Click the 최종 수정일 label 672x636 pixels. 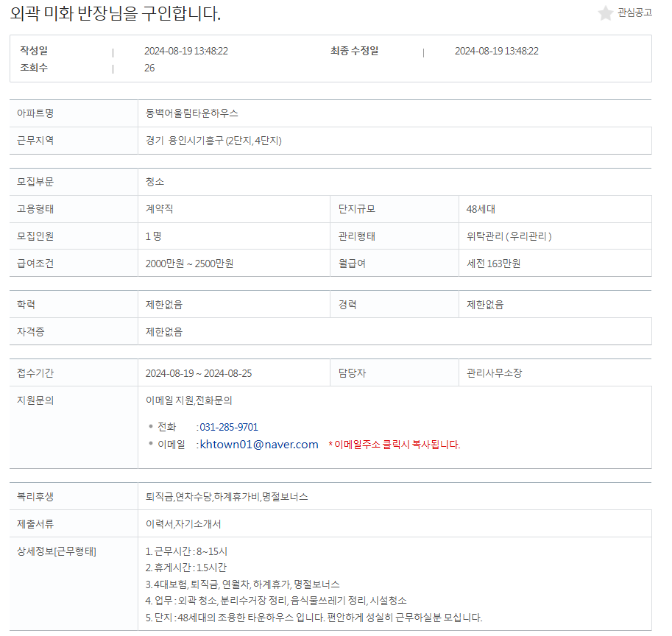point(355,51)
